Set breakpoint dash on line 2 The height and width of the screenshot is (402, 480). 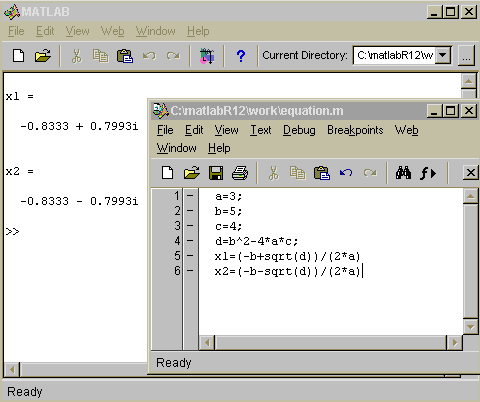(190, 211)
